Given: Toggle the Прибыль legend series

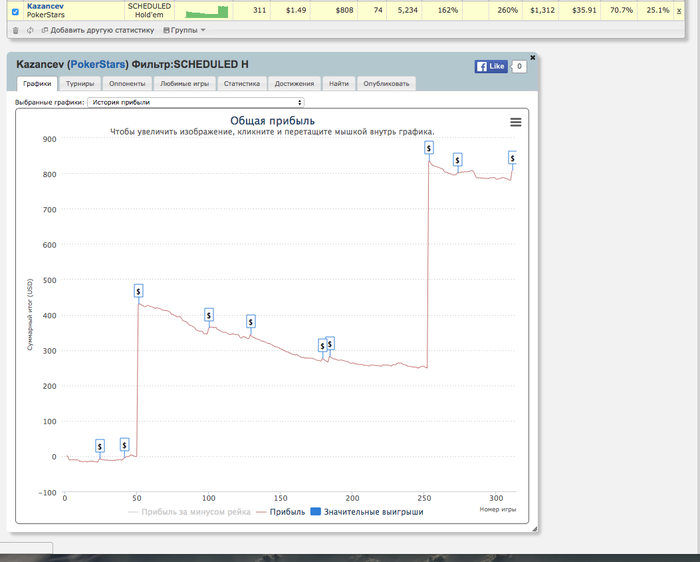Looking at the screenshot, I should pos(281,512).
